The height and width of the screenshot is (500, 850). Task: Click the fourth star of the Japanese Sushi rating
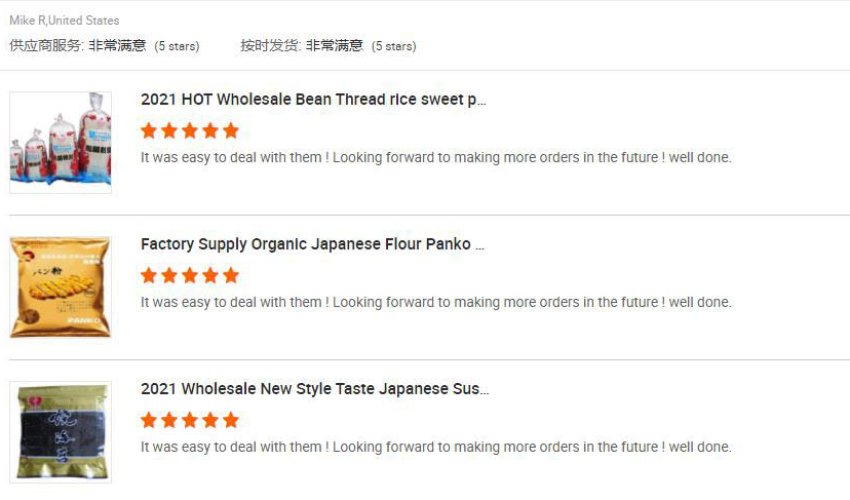click(x=210, y=420)
